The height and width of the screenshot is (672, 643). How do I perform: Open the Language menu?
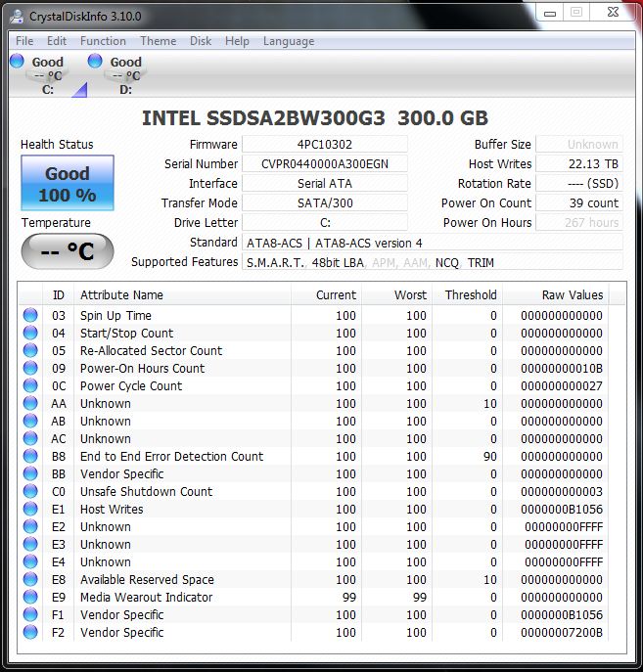click(x=289, y=41)
